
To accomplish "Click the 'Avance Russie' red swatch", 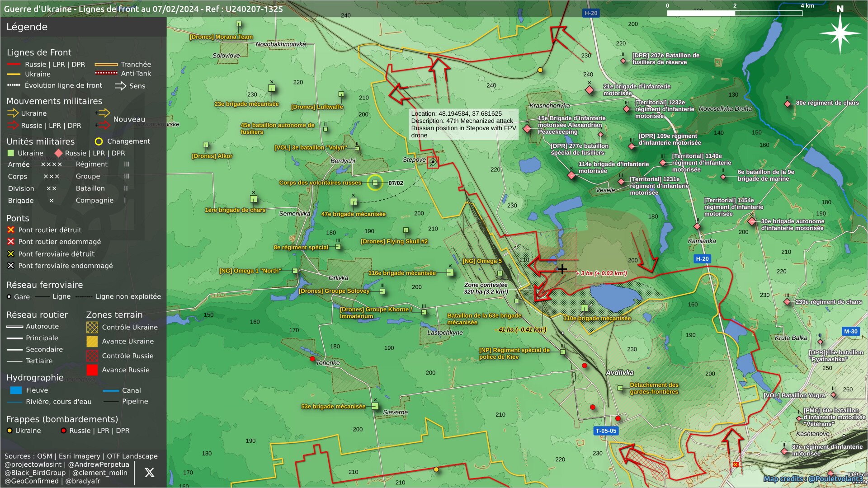I will [x=92, y=370].
